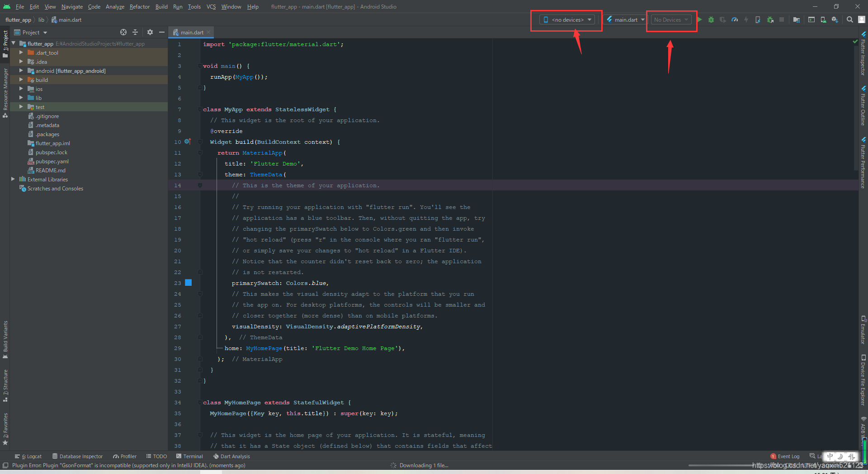Viewport: 868px width, 474px height.
Task: Open the AVD Manager icon
Action: click(823, 19)
